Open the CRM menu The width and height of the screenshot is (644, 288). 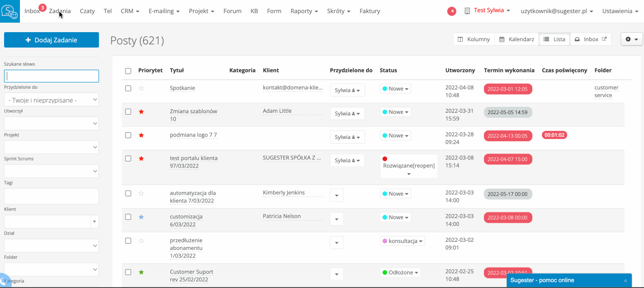130,11
